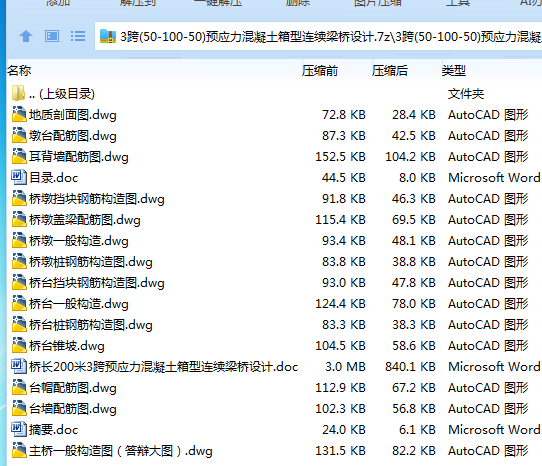Click Microsoft Word type of 摘要.doc
Screen dimensions: 542x466
pos(494,430)
